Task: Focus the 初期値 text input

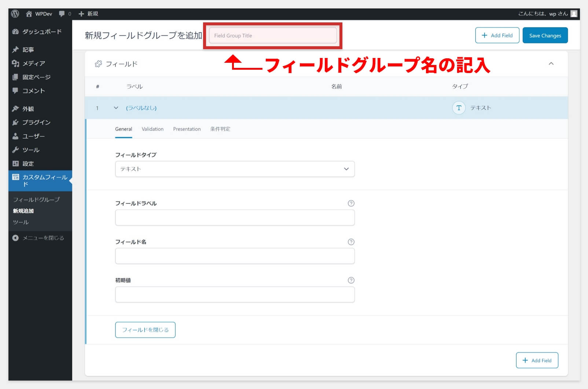Action: [x=235, y=295]
